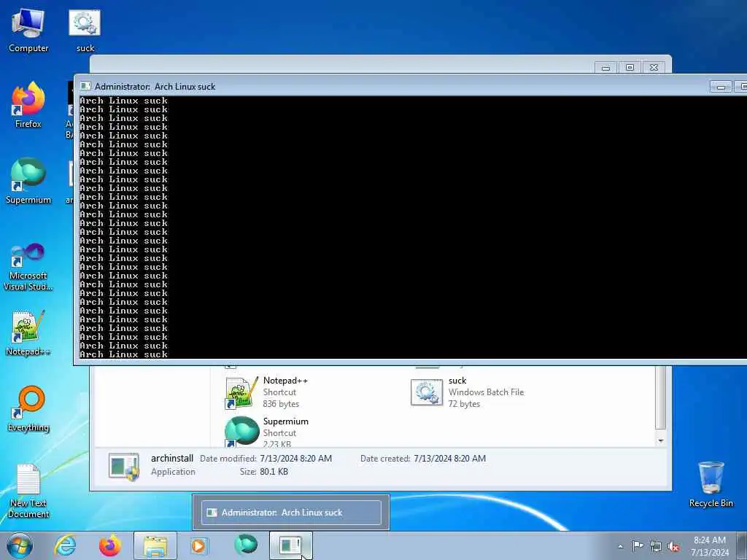Click the Show desktop strip at the right end of the taskbar
This screenshot has height=560, width=747.
(x=742, y=545)
